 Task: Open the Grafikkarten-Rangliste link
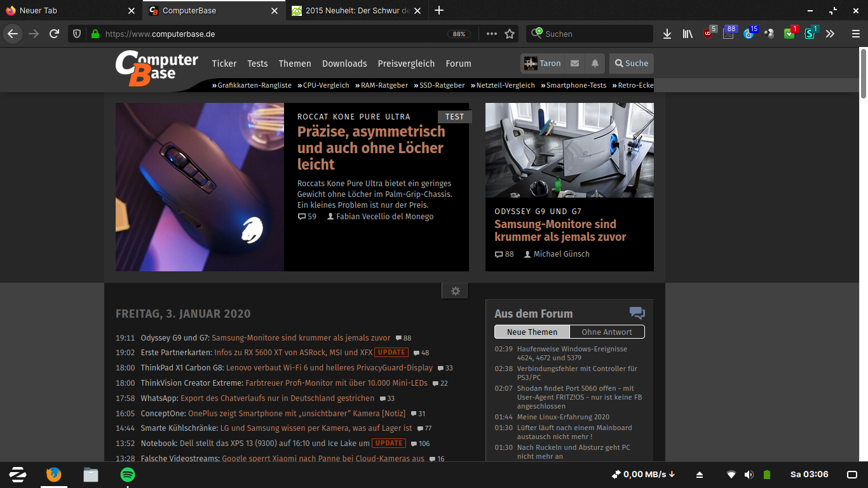pyautogui.click(x=252, y=85)
